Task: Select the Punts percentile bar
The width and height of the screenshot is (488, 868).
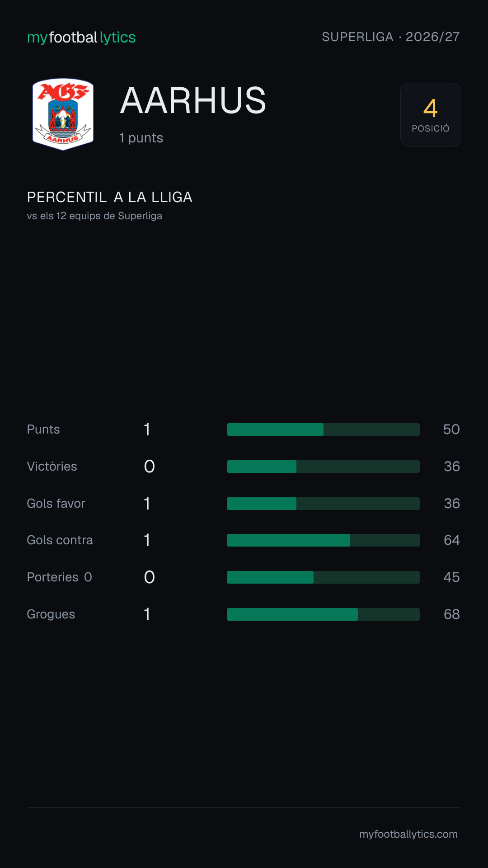Action: click(x=323, y=429)
